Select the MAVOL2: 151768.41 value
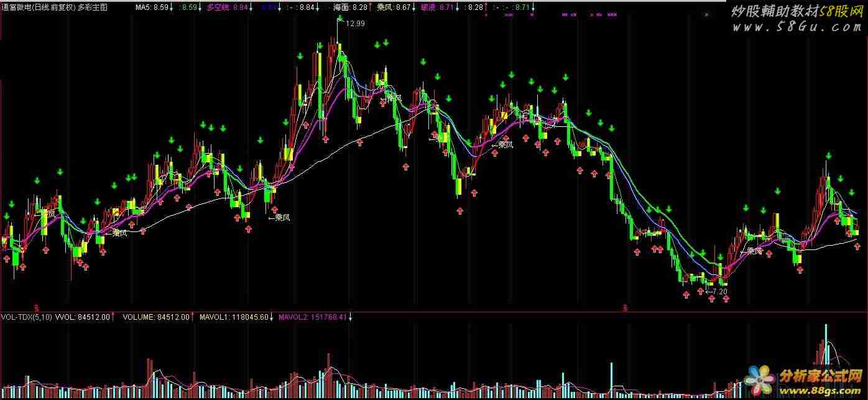 (x=312, y=317)
